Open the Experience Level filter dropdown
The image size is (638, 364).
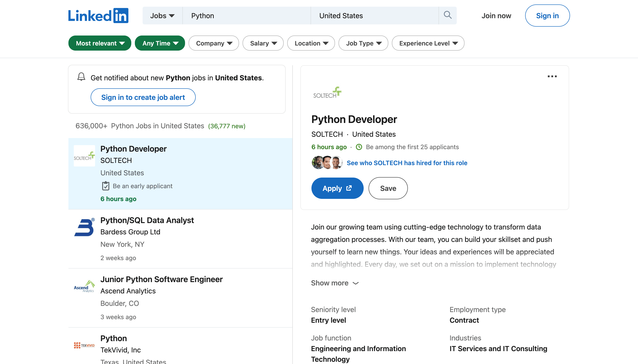(x=428, y=43)
